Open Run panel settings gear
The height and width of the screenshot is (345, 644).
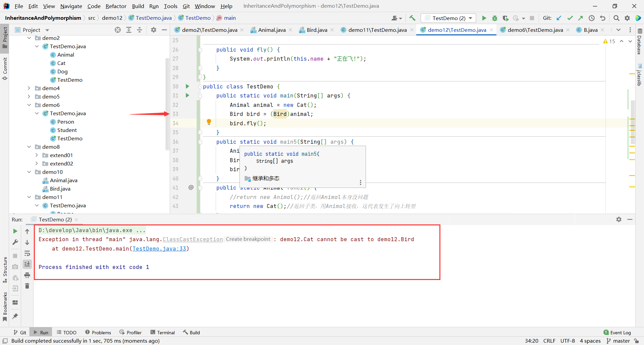click(x=619, y=219)
